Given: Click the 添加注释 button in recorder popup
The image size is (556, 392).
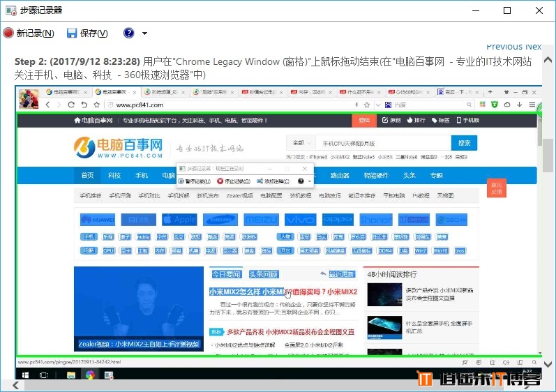Looking at the screenshot, I should [x=273, y=181].
